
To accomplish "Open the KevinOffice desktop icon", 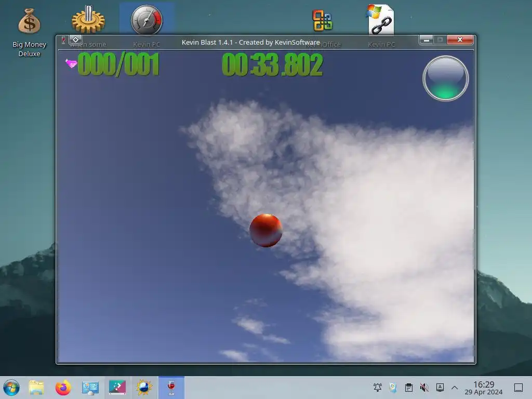I will (322, 20).
